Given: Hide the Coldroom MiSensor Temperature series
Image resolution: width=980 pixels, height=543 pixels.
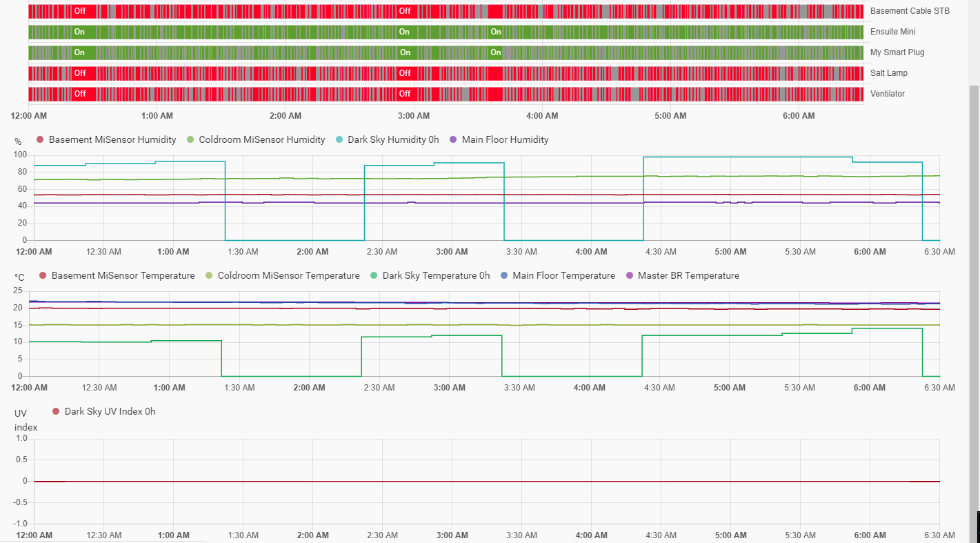Looking at the screenshot, I should (x=288, y=276).
